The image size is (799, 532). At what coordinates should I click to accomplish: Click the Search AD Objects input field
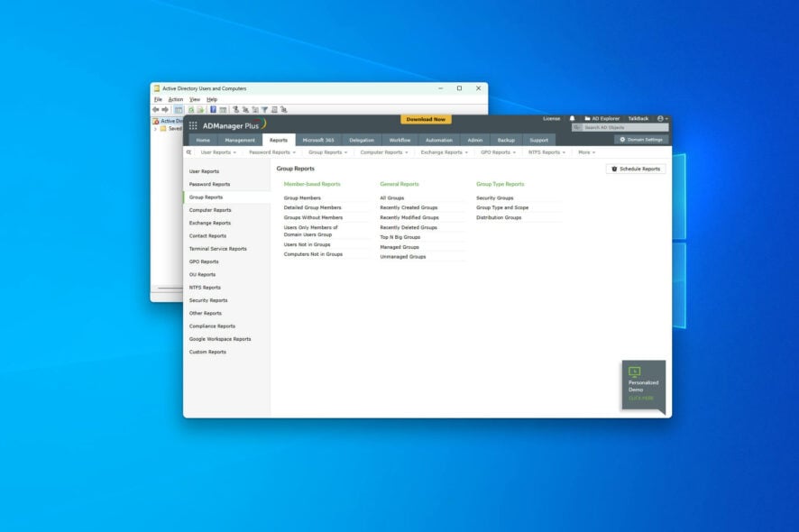(613, 127)
